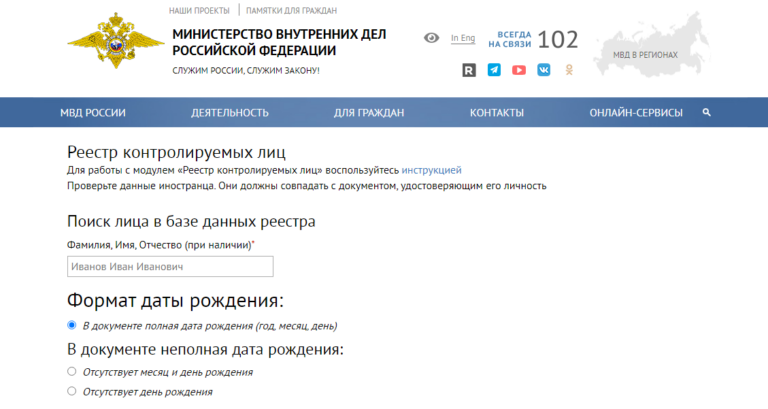Click the heading 'Реестр контролируемых лиц'

coord(176,152)
